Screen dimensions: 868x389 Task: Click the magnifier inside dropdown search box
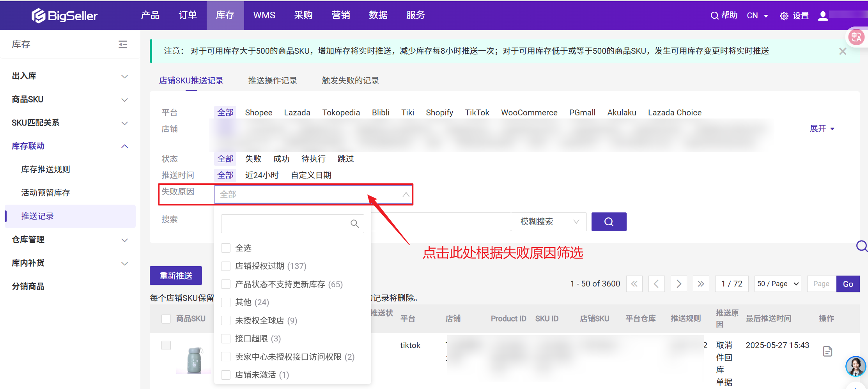point(354,224)
